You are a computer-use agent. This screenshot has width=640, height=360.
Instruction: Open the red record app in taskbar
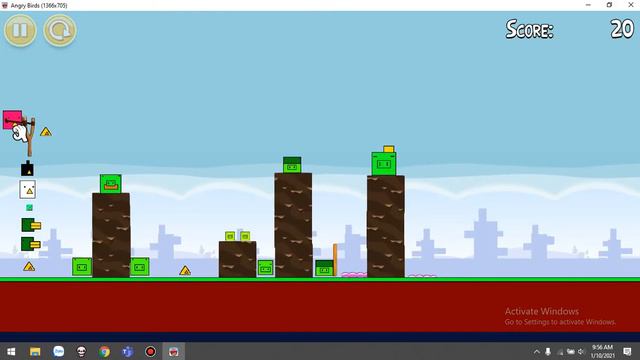[151, 351]
